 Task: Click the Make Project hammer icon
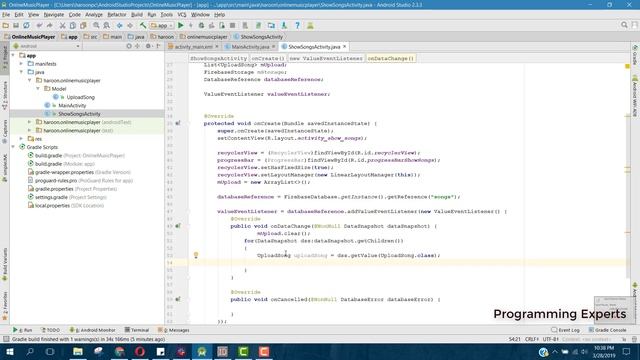pos(143,25)
